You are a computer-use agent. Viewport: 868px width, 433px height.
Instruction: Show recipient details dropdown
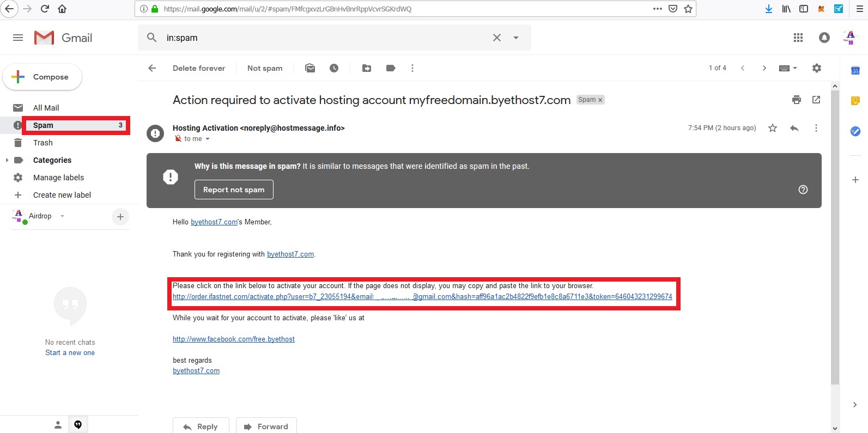(208, 139)
